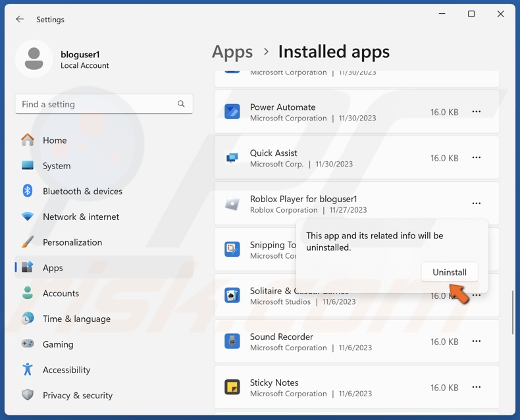Click the Sound Recorder app name
The height and width of the screenshot is (420, 520).
point(281,337)
